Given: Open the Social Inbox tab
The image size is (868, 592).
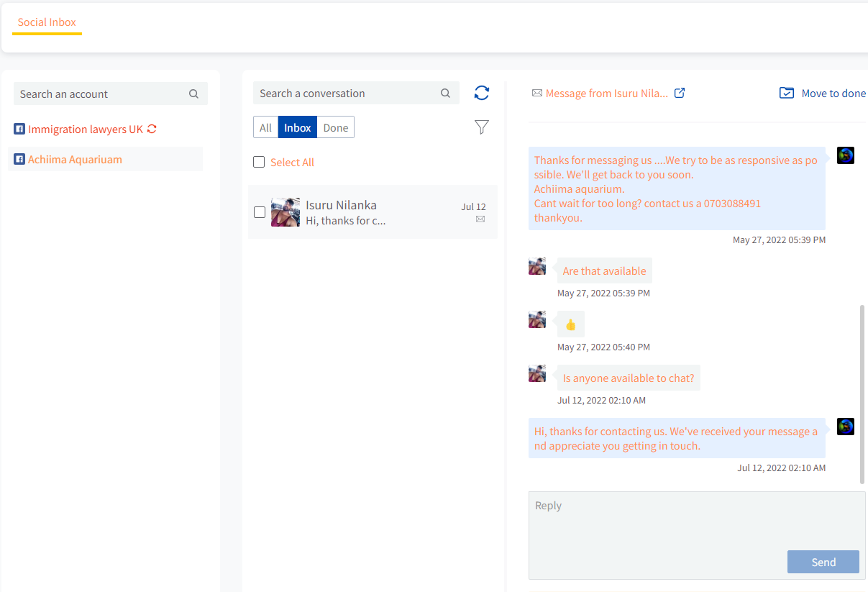Looking at the screenshot, I should coord(47,22).
